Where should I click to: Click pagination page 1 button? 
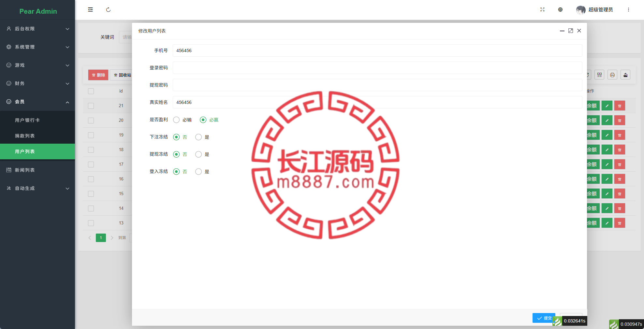click(x=101, y=238)
